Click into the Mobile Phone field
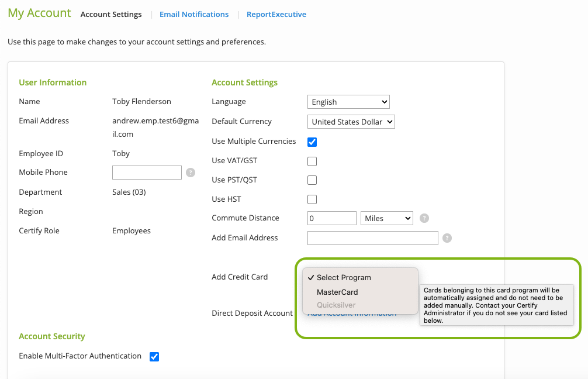This screenshot has width=588, height=379. [147, 173]
